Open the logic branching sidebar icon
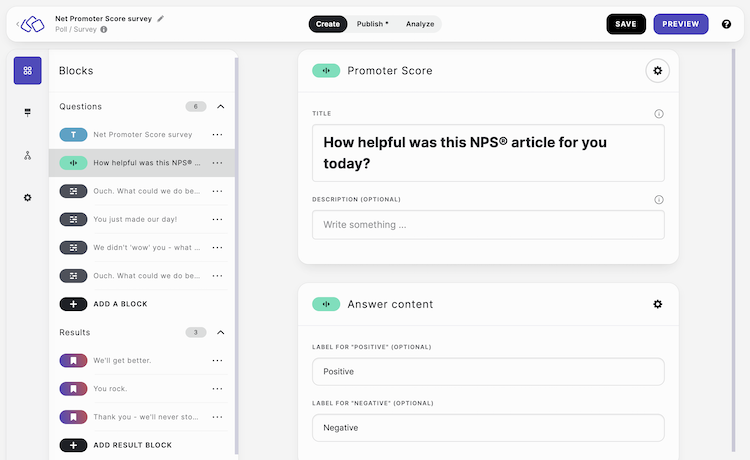The height and width of the screenshot is (460, 750). (28, 155)
